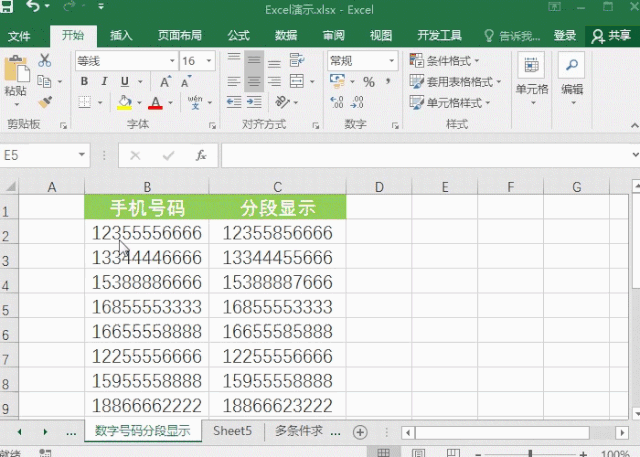Screen dimensions: 640x457
Task: Click the wén phonetic guide icon
Action: tap(195, 102)
